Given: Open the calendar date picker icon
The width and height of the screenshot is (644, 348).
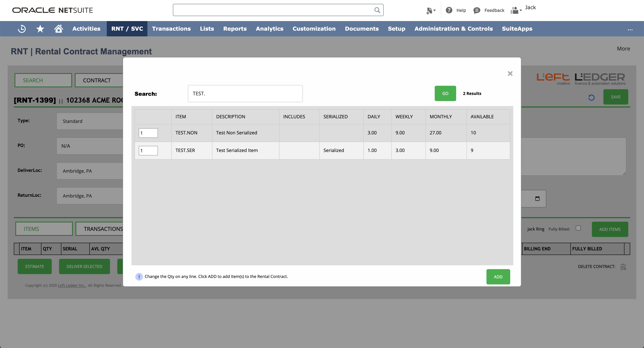Looking at the screenshot, I should point(537,199).
